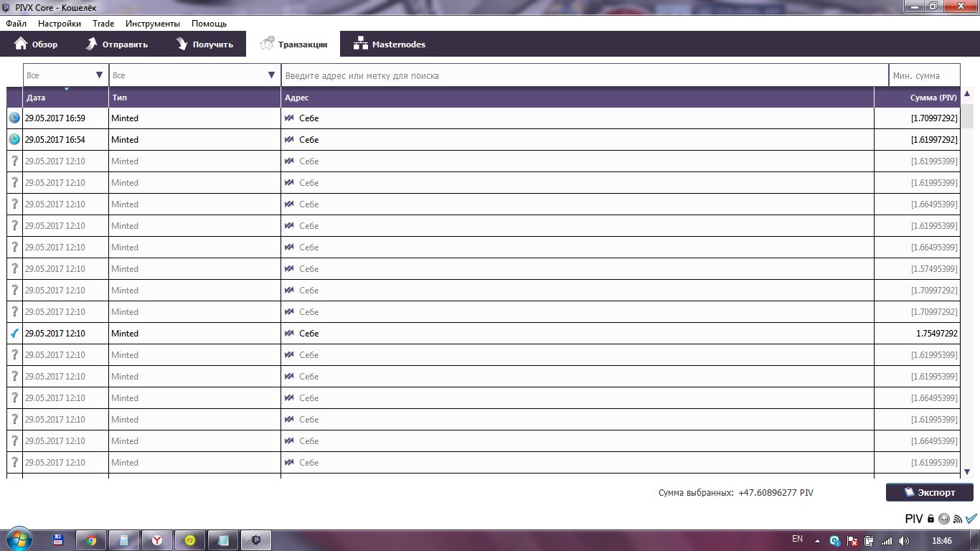
Task: Open the Masternodes tab
Action: click(x=390, y=44)
